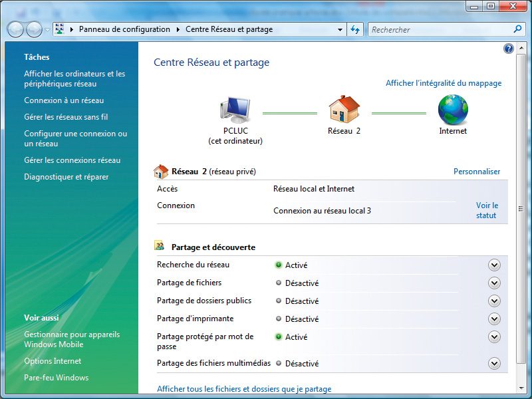
Task: Open 'Gérer les connexions réseau'
Action: pos(72,160)
